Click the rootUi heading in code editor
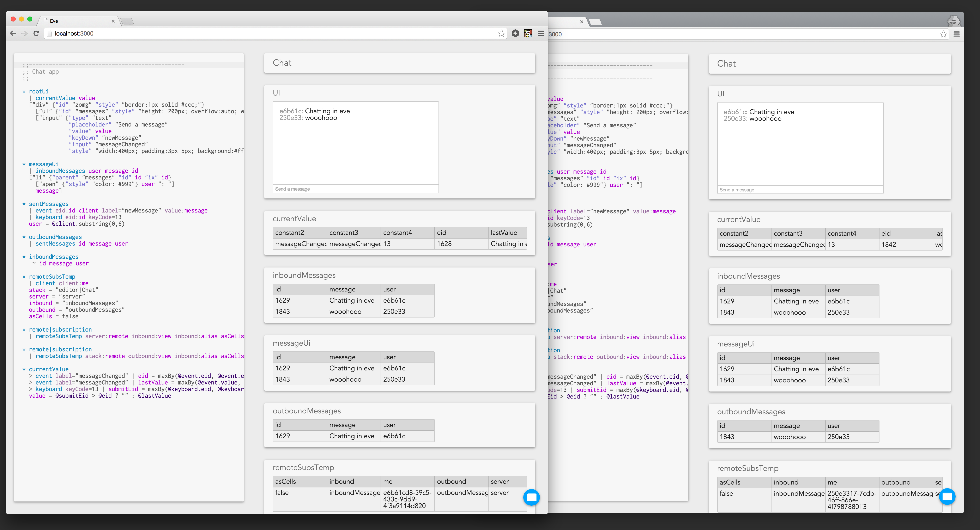The image size is (980, 530). tap(38, 91)
